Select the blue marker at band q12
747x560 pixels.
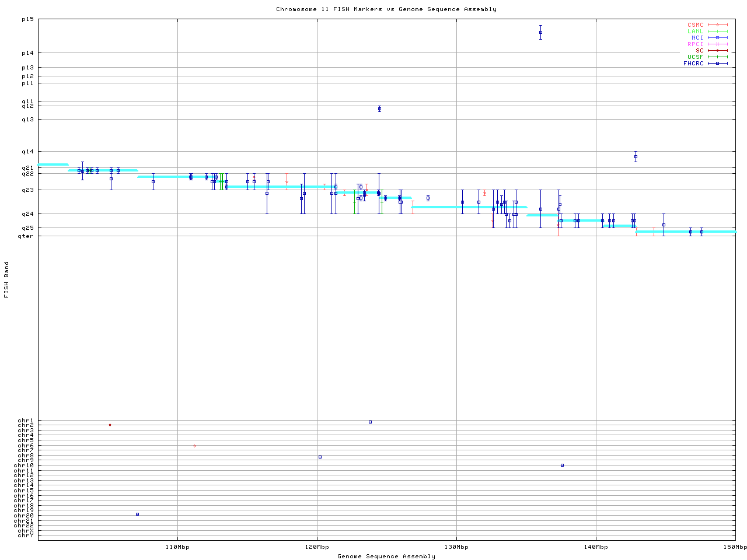[x=379, y=108]
